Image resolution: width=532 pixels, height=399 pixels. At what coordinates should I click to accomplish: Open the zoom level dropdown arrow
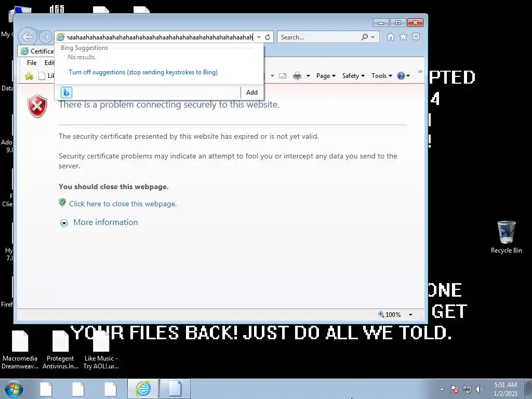410,315
